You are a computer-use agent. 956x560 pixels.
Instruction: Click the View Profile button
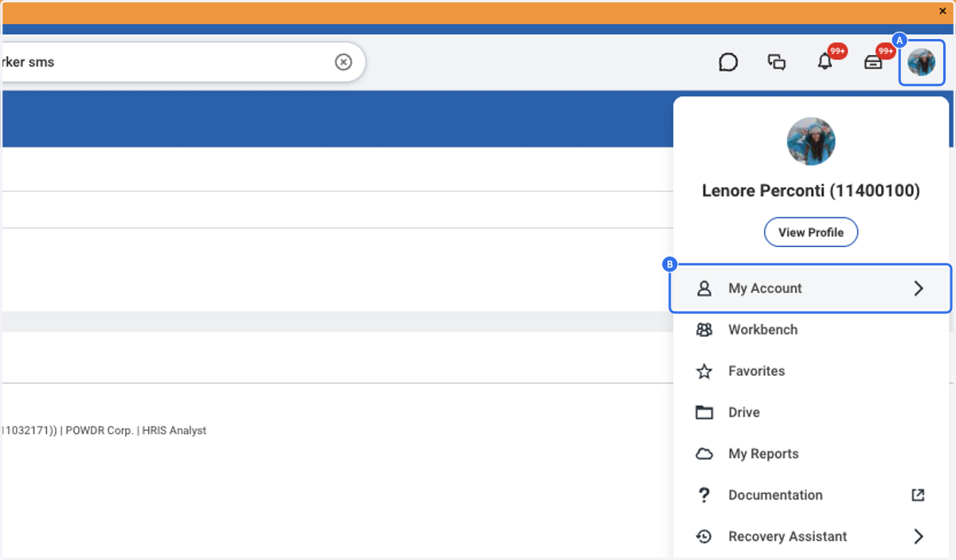pyautogui.click(x=811, y=233)
